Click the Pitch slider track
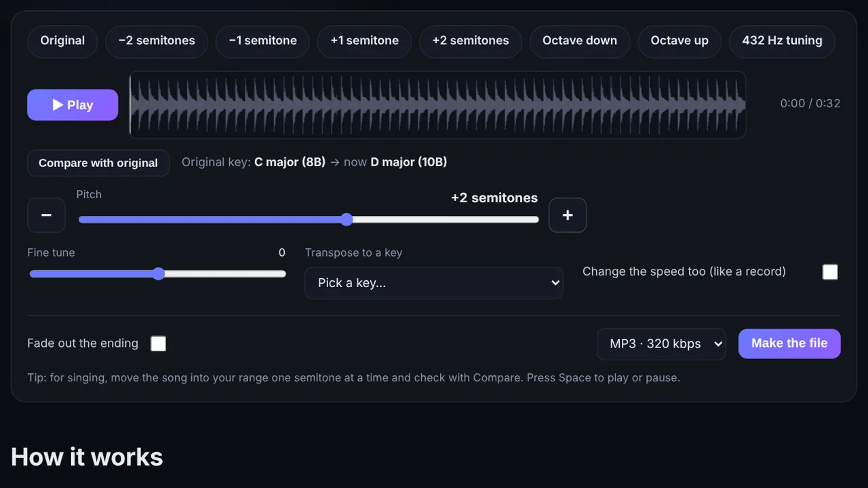This screenshot has height=488, width=868. click(x=309, y=219)
